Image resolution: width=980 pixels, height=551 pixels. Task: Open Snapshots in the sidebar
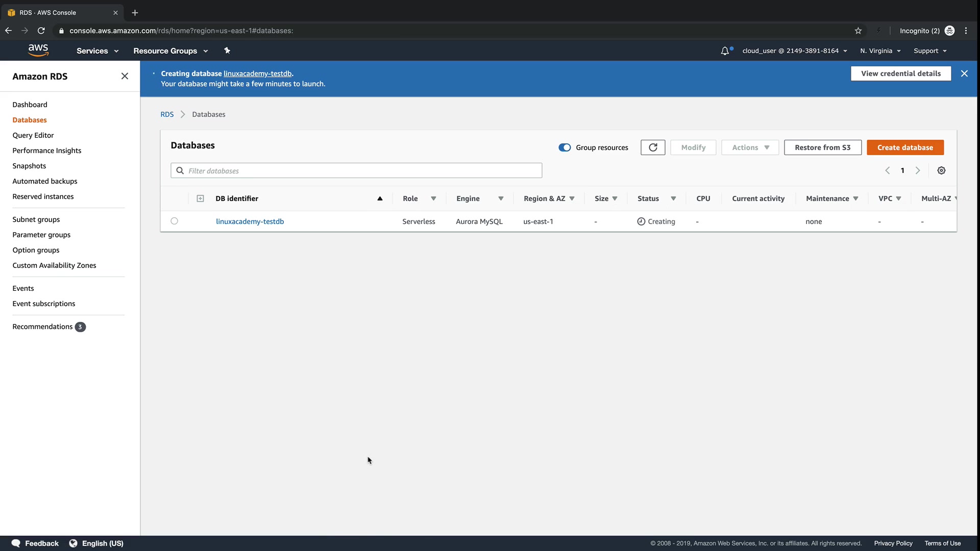click(x=29, y=166)
